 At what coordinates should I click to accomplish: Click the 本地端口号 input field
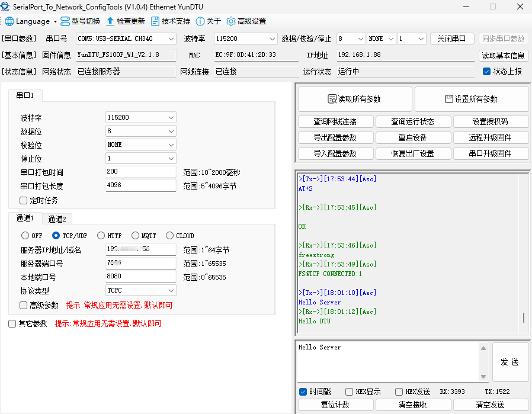click(140, 277)
